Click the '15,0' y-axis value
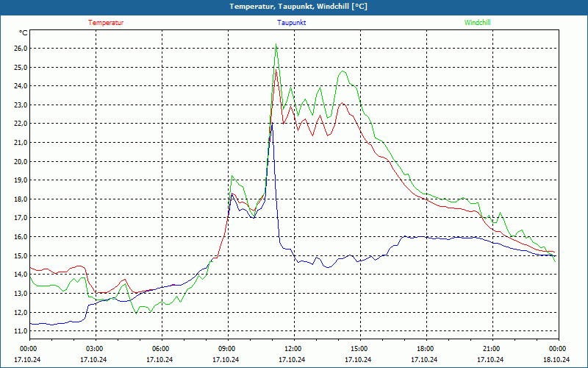The height and width of the screenshot is (368, 588). (x=21, y=255)
